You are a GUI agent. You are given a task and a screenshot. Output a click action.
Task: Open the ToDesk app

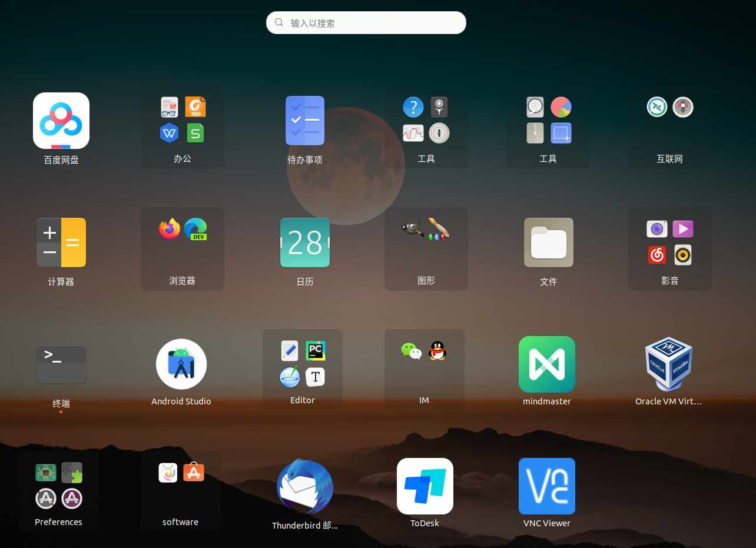pos(425,486)
